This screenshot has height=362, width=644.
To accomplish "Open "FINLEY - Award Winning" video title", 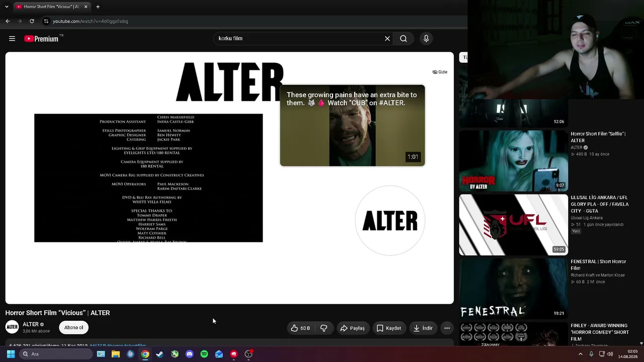I will [600, 332].
